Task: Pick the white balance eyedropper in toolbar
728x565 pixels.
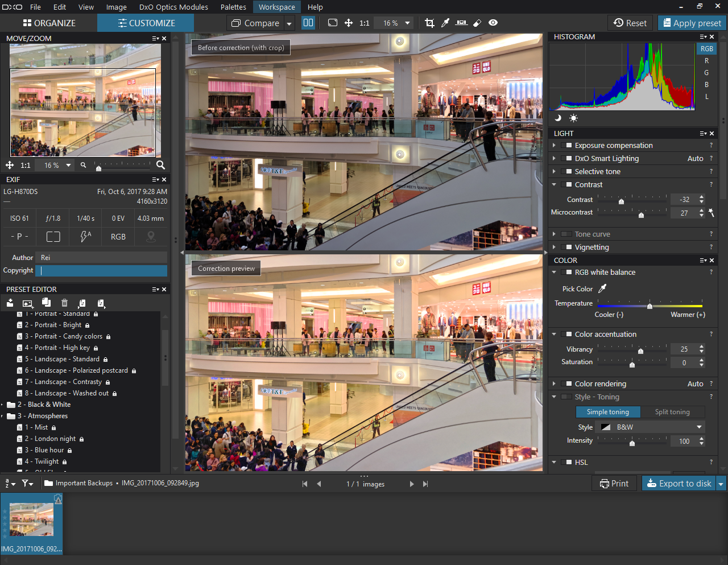Action: coord(445,23)
